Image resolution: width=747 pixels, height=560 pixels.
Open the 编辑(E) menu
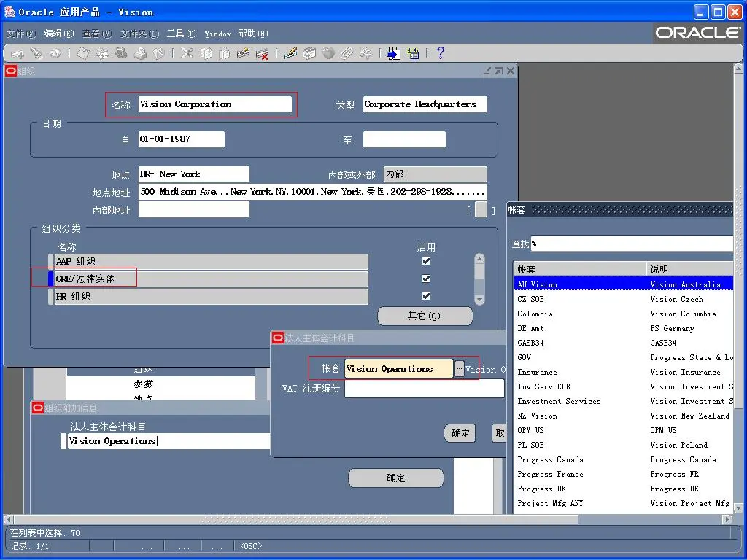tap(59, 34)
